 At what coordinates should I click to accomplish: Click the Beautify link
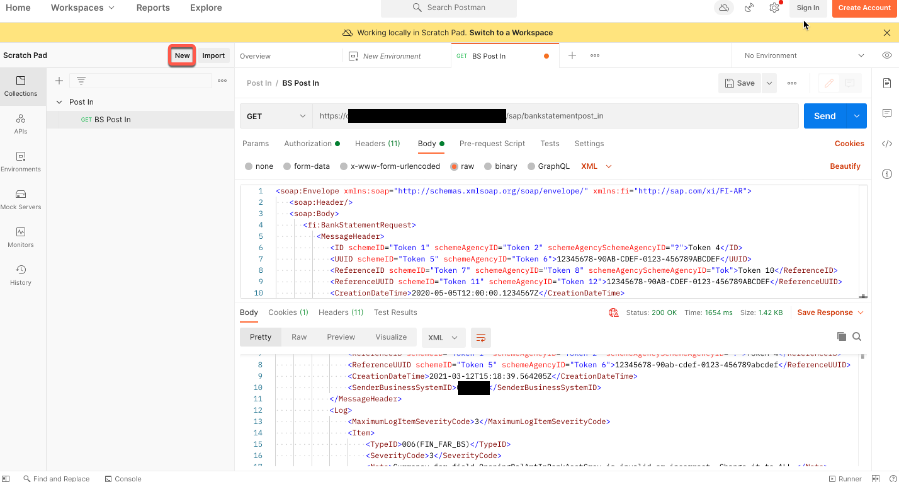pyautogui.click(x=845, y=166)
